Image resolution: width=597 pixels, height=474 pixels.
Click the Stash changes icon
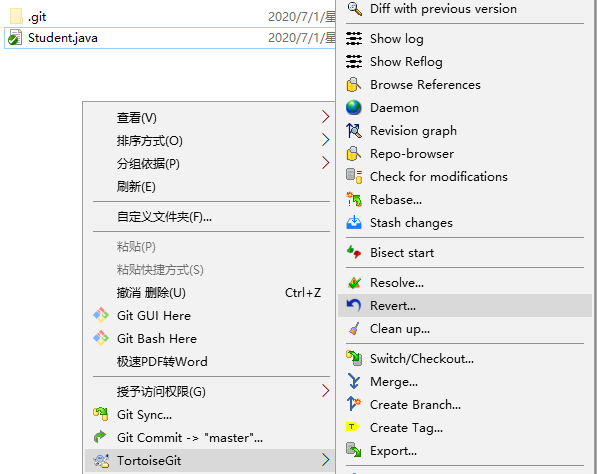pos(354,222)
